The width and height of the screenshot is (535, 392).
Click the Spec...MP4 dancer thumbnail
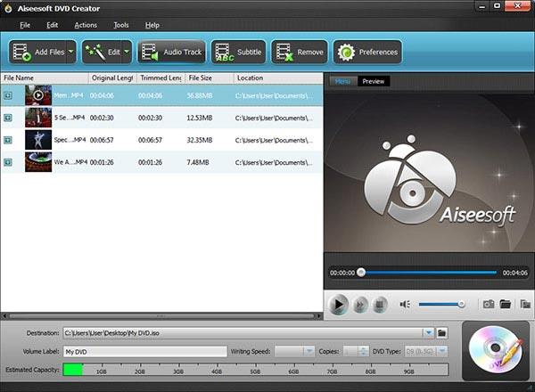click(38, 140)
